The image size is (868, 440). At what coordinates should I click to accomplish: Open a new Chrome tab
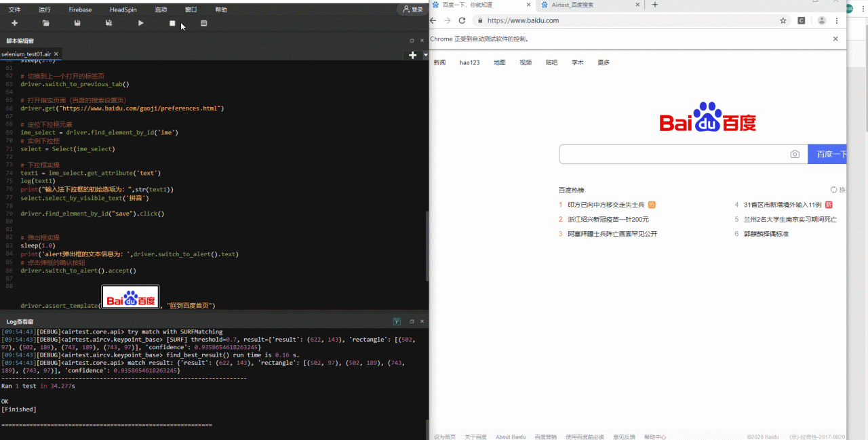pyautogui.click(x=654, y=5)
